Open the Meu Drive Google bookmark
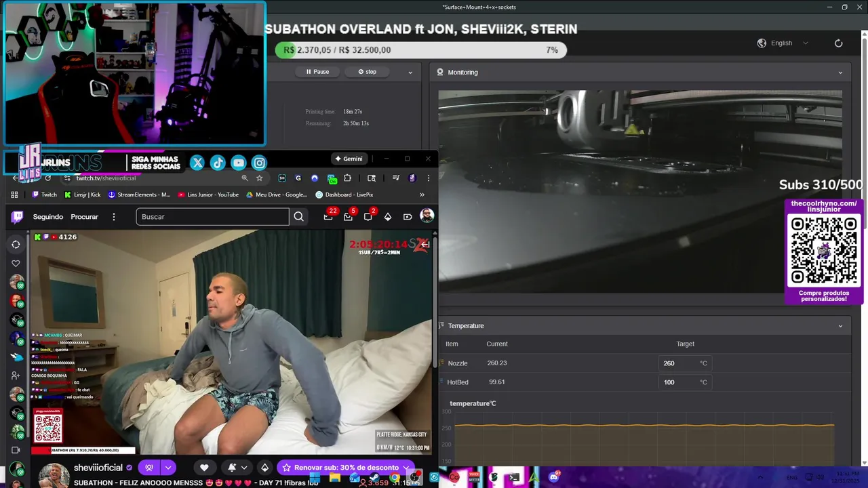 tap(277, 195)
